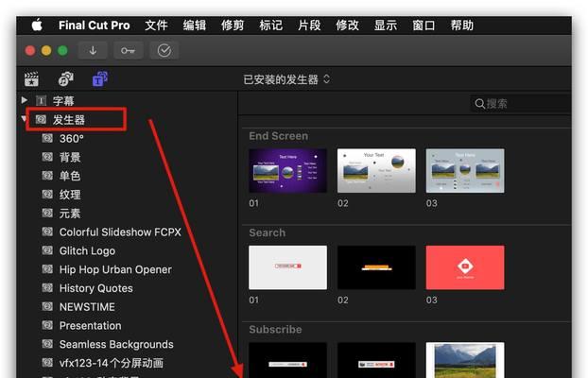The height and width of the screenshot is (378, 588).
Task: Select End Screen 02 thumbnail
Action: pos(376,171)
